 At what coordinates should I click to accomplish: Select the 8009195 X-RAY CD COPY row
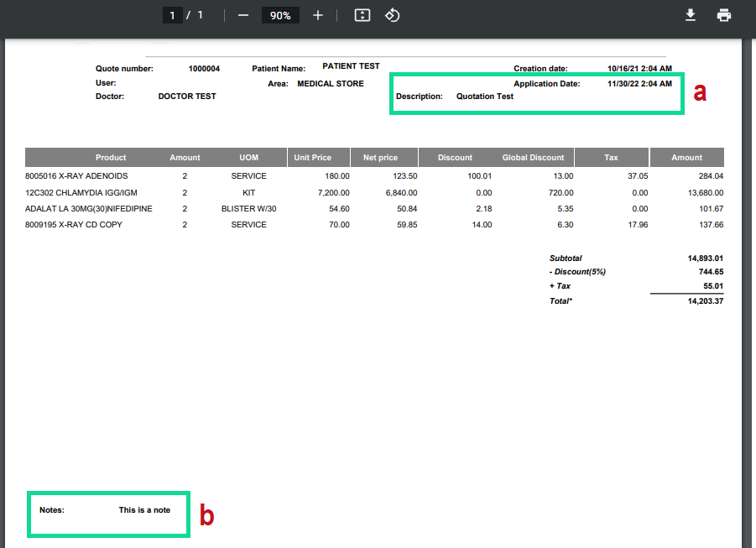tap(374, 225)
